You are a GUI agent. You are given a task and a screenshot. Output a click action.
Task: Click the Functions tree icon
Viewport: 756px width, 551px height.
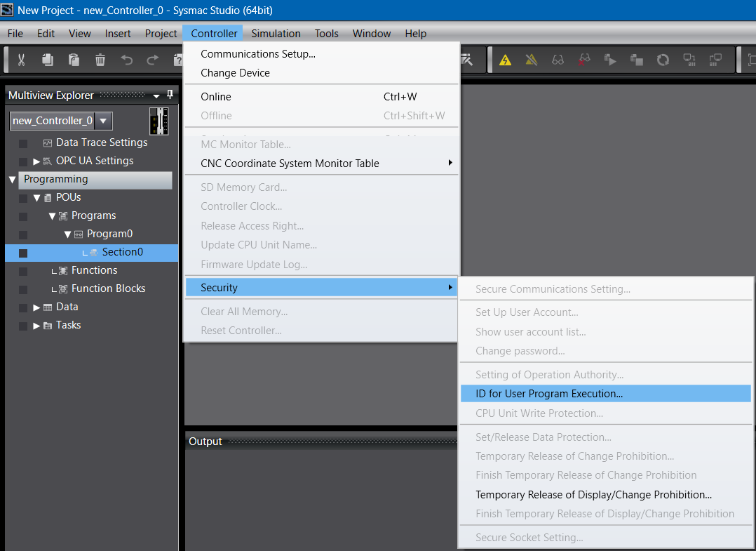[x=62, y=271]
